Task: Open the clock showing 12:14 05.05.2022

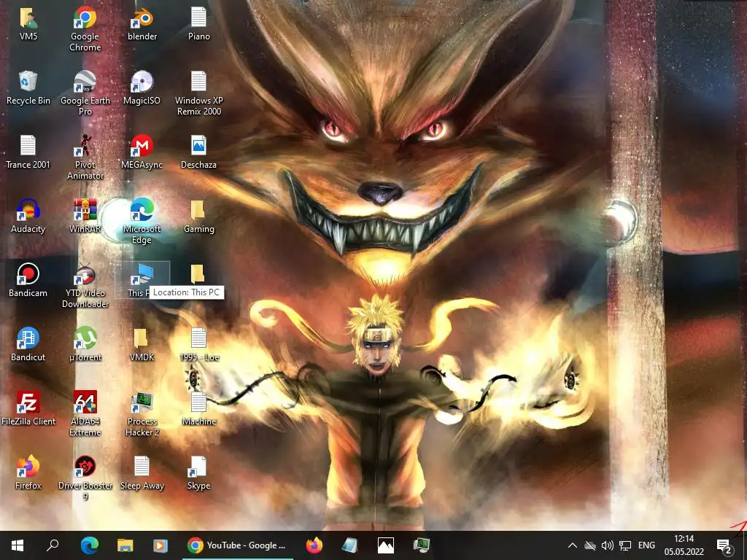Action: coord(684,545)
